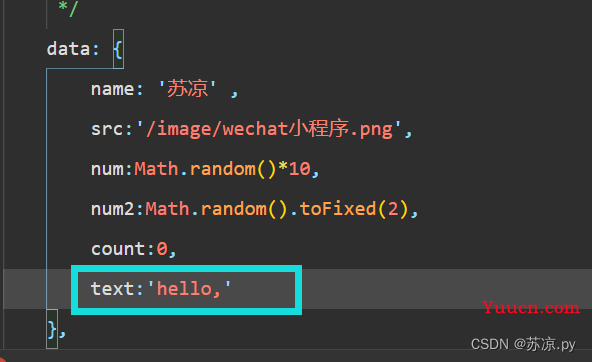Click the 'hello,' string value
This screenshot has width=592, height=362.
coord(189,289)
